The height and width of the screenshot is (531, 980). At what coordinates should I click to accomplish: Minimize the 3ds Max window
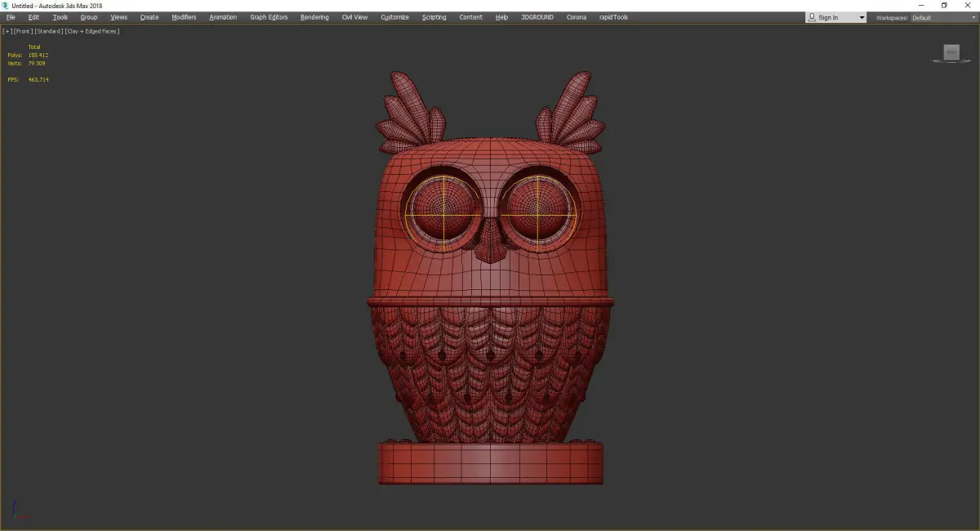(x=922, y=6)
